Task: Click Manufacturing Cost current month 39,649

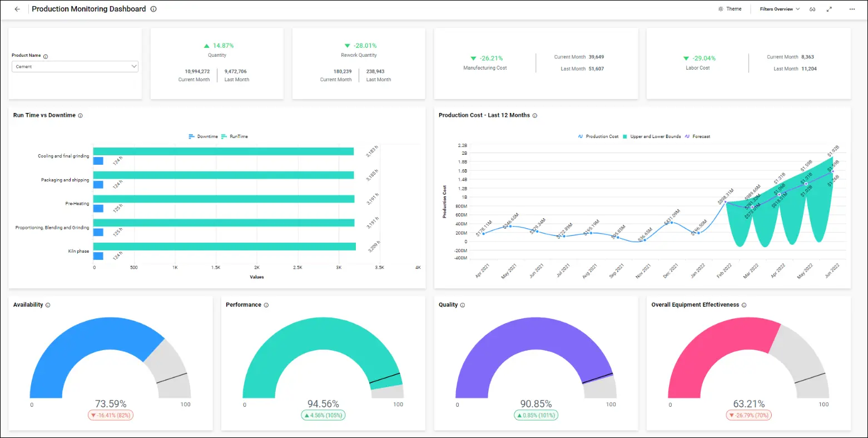Action: point(596,57)
